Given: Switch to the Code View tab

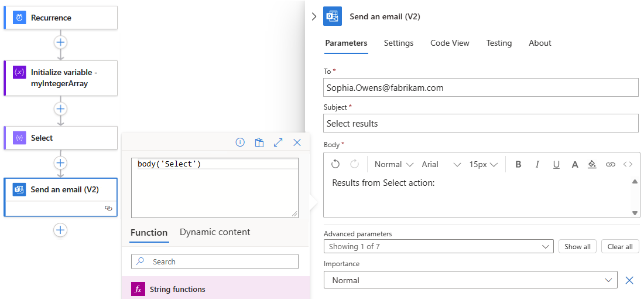Looking at the screenshot, I should [x=450, y=43].
